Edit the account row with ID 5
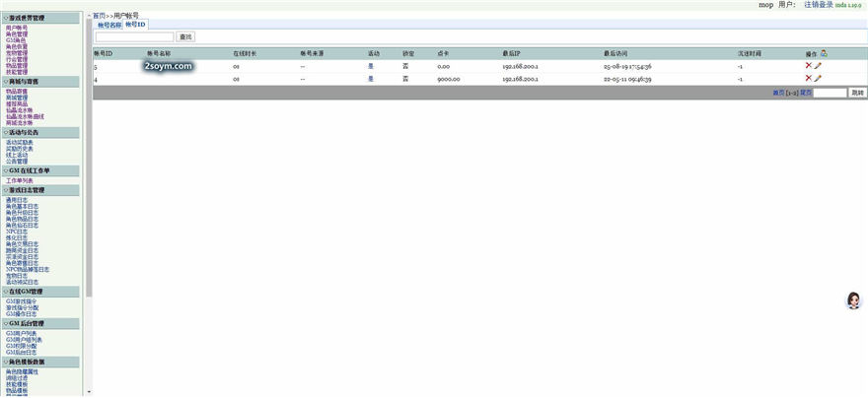This screenshot has height=398, width=868. coord(818,65)
